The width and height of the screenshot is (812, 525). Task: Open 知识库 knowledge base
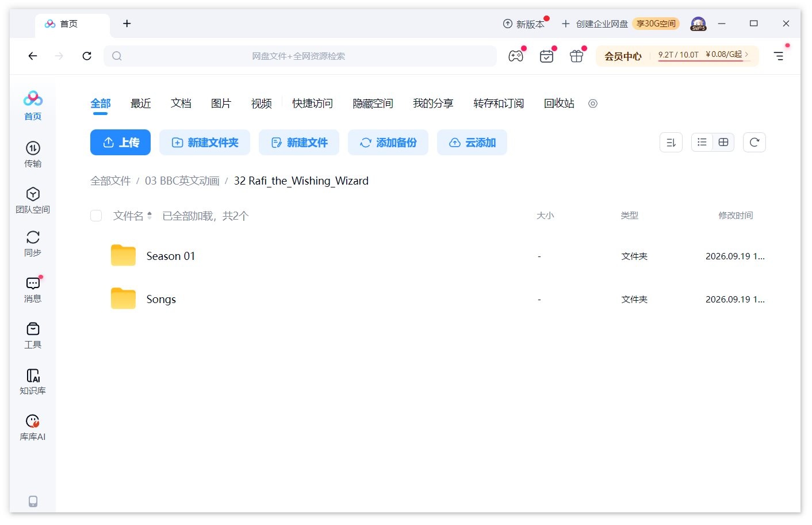[33, 382]
